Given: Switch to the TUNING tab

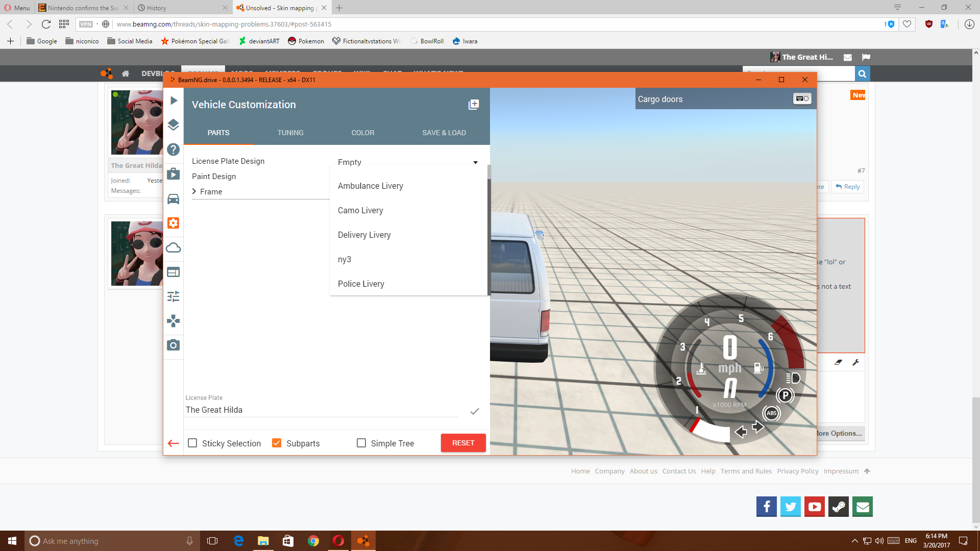Looking at the screenshot, I should [x=290, y=133].
